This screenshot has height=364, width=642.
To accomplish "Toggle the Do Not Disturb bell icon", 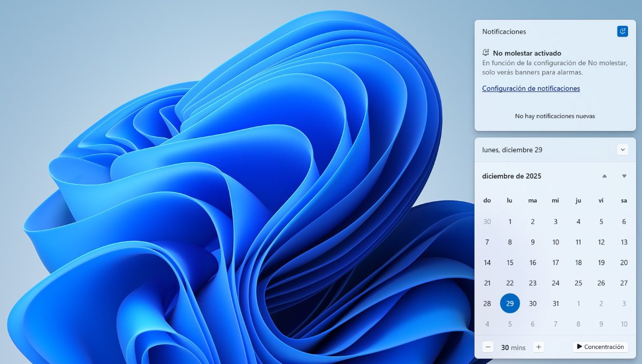I will [622, 32].
